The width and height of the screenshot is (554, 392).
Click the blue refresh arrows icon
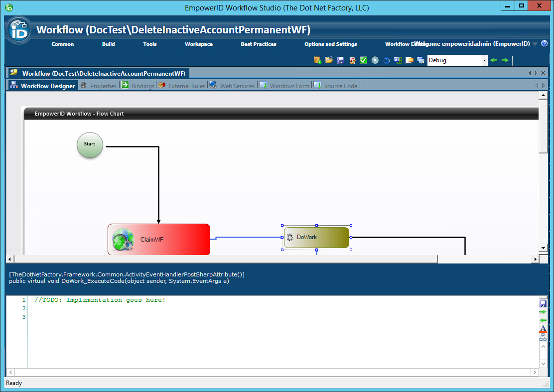point(386,60)
